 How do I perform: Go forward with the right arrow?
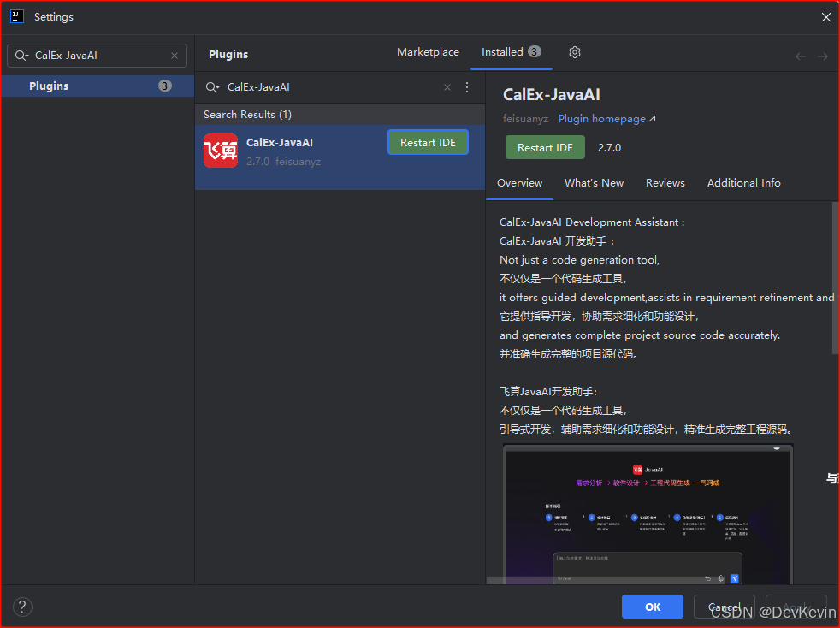pyautogui.click(x=823, y=56)
